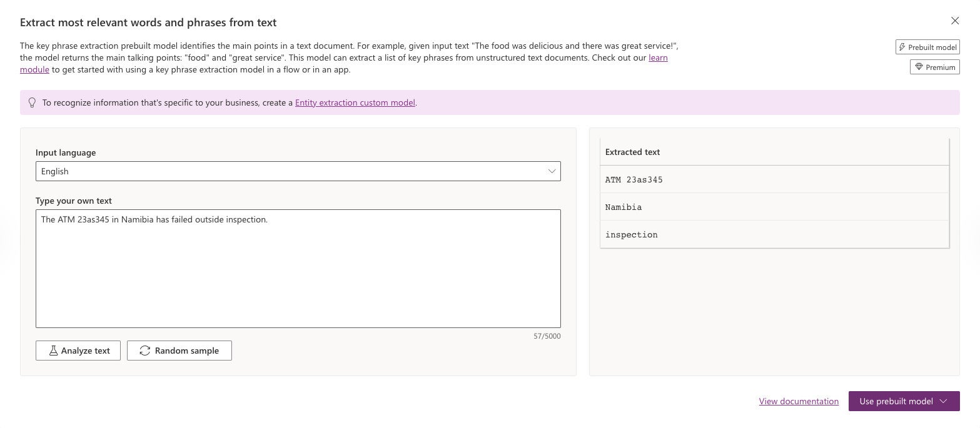
Task: Click the flask icon on Analyze text
Action: click(x=53, y=351)
